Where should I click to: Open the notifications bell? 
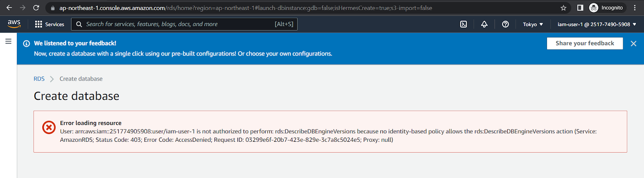coord(484,24)
